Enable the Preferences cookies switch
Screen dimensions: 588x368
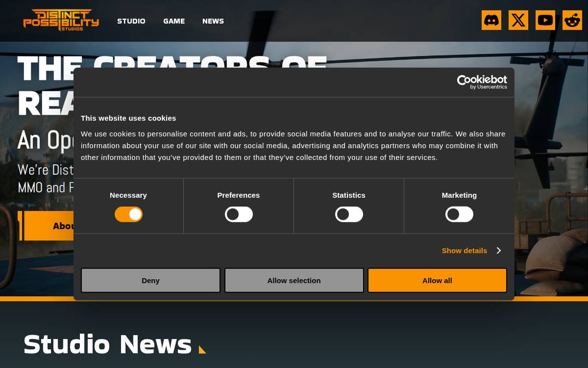point(239,214)
